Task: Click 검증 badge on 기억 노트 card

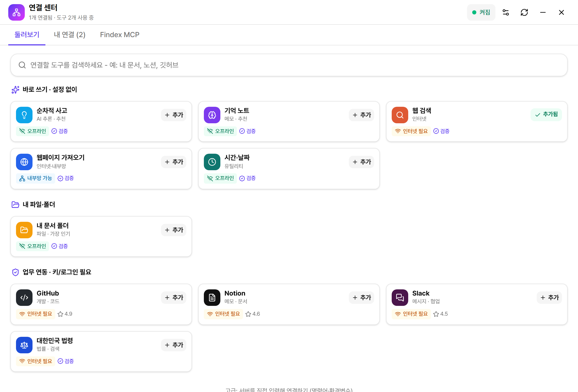Action: coord(247,131)
